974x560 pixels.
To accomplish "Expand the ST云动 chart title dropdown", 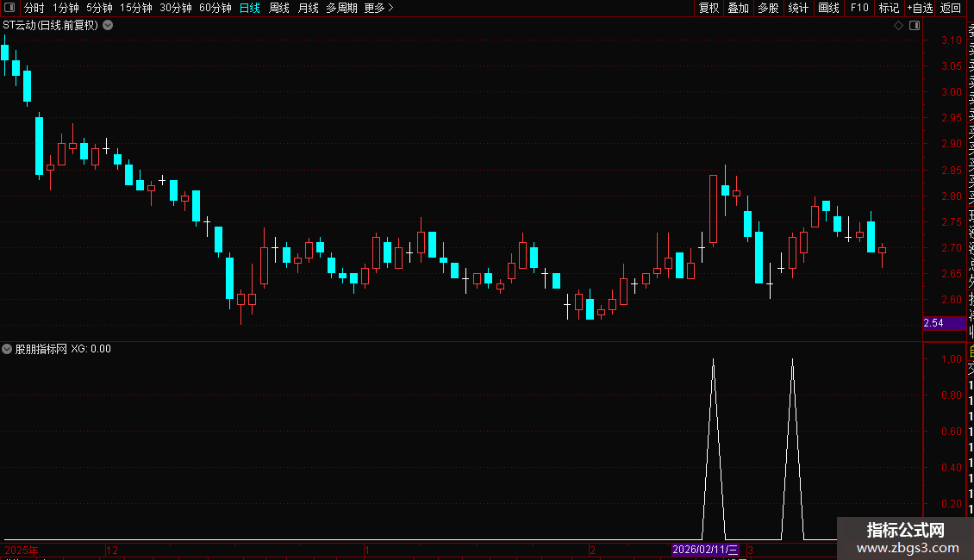I will click(108, 26).
